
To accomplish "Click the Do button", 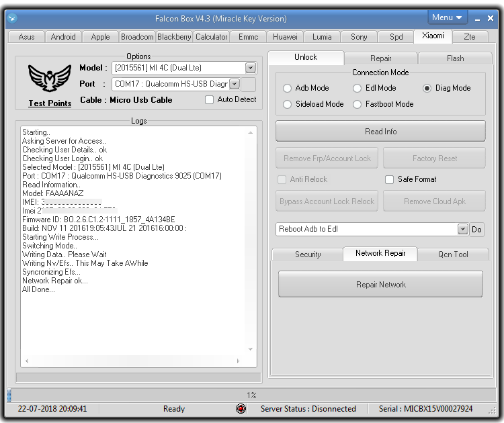I will coord(476,230).
